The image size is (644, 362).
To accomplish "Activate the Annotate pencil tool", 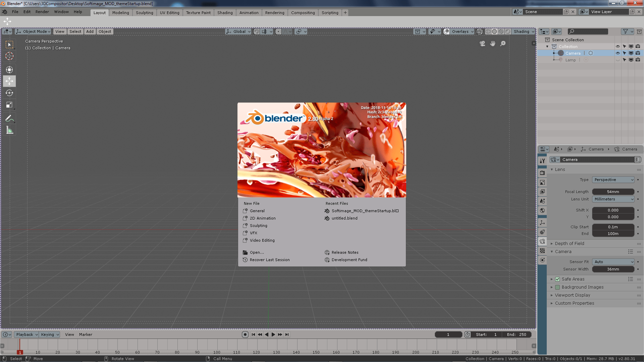I will [9, 118].
